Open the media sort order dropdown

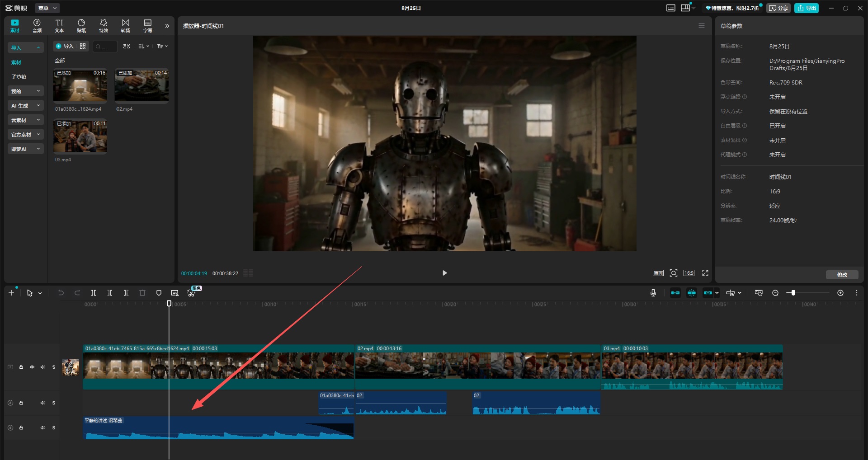[x=144, y=46]
